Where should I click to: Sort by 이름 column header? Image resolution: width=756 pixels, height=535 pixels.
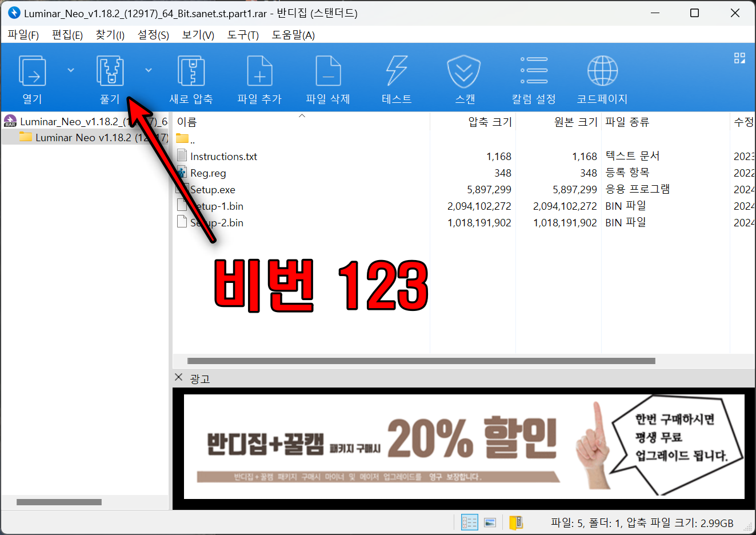click(187, 122)
